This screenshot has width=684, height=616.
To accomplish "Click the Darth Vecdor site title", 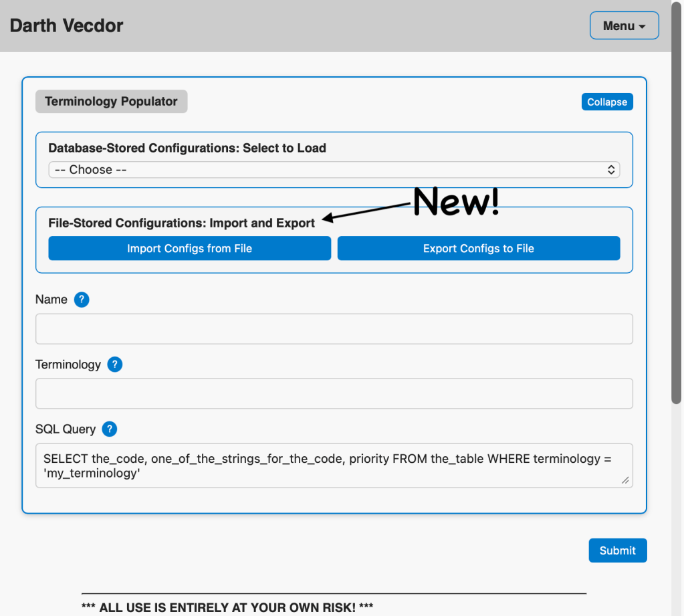I will pyautogui.click(x=66, y=26).
